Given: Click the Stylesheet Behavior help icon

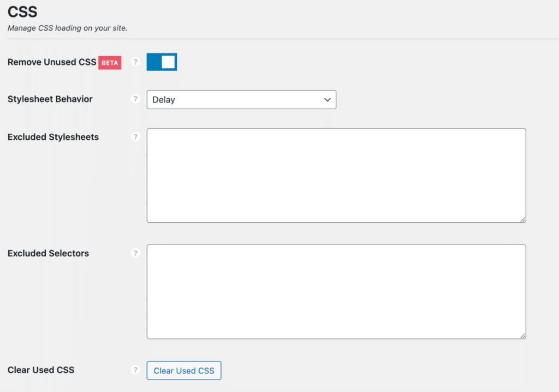Looking at the screenshot, I should [x=135, y=99].
